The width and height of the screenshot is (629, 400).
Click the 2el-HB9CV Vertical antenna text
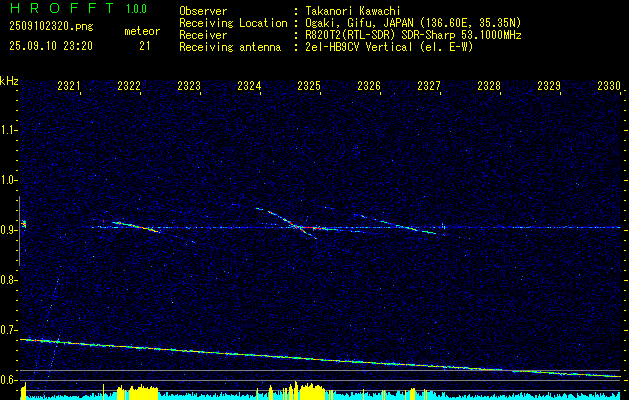(x=389, y=47)
